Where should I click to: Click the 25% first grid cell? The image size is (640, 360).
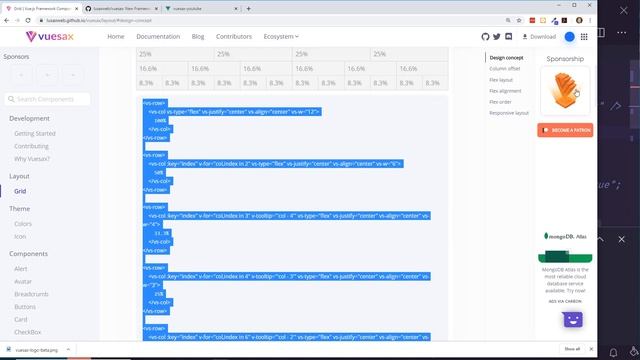pyautogui.click(x=175, y=54)
